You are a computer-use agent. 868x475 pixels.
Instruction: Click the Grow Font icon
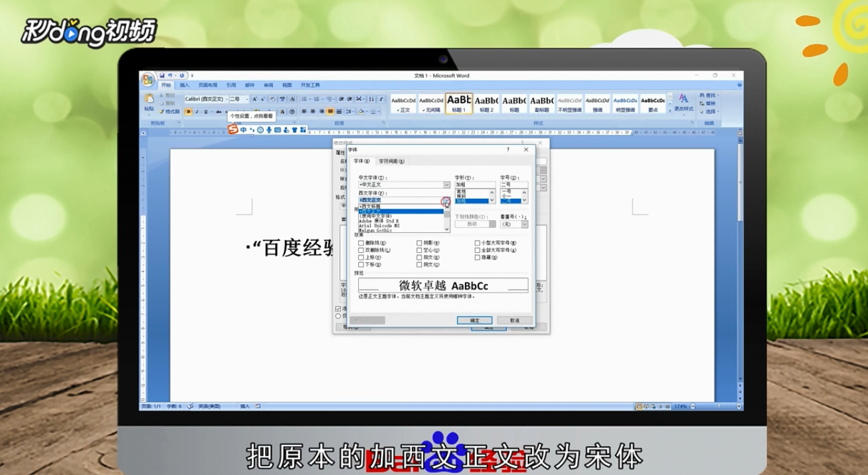click(x=255, y=99)
